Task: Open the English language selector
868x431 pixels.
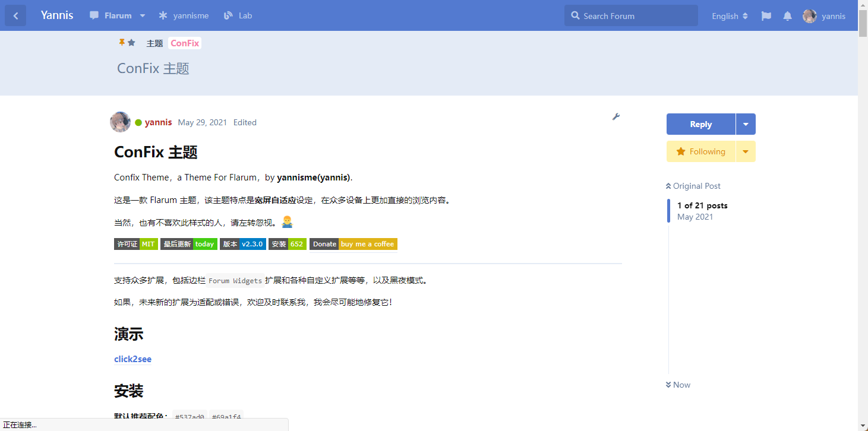Action: [730, 16]
